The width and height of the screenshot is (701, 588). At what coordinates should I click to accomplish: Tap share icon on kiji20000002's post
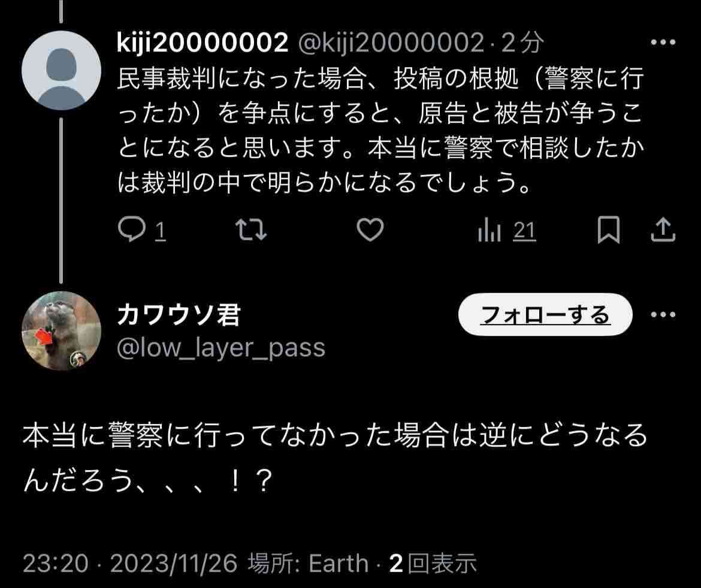click(663, 230)
